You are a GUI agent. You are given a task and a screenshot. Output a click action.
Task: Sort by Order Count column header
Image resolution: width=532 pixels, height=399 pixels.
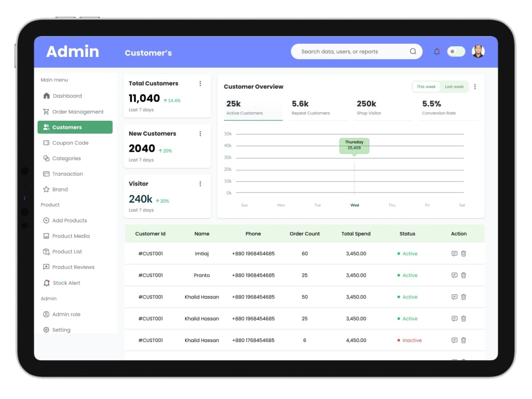click(305, 234)
